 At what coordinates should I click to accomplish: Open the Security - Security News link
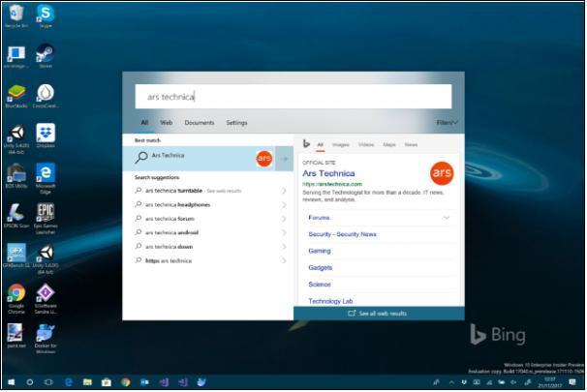coord(342,234)
